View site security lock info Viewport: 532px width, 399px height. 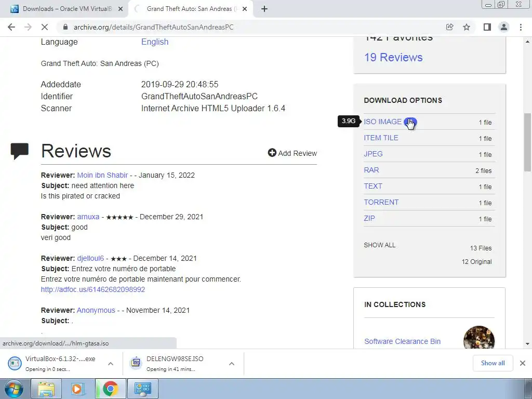point(65,27)
